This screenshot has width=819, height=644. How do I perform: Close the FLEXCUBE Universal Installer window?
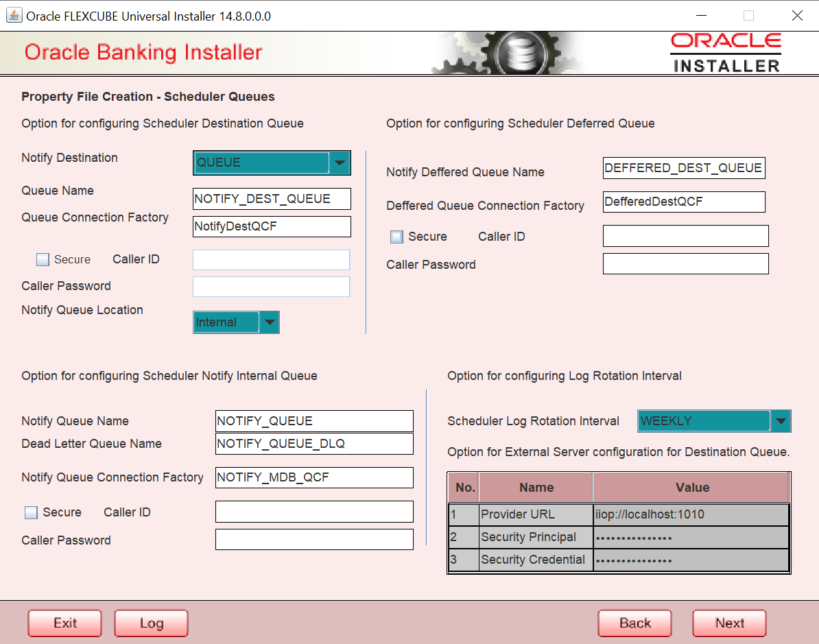coord(797,16)
